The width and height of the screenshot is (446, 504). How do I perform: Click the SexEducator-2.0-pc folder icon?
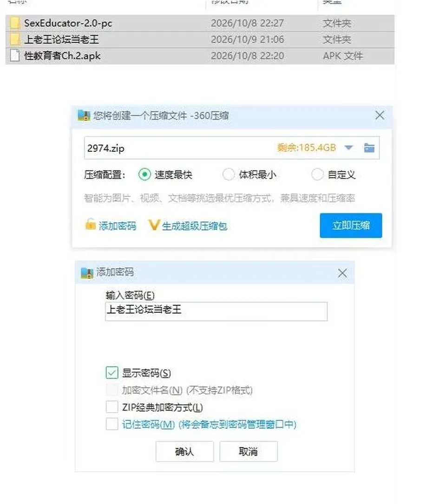click(15, 23)
